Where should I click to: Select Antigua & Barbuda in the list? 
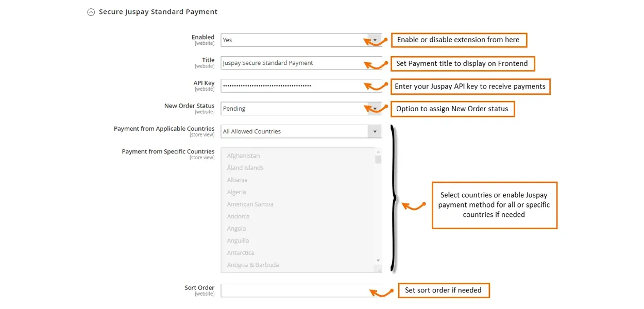252,265
